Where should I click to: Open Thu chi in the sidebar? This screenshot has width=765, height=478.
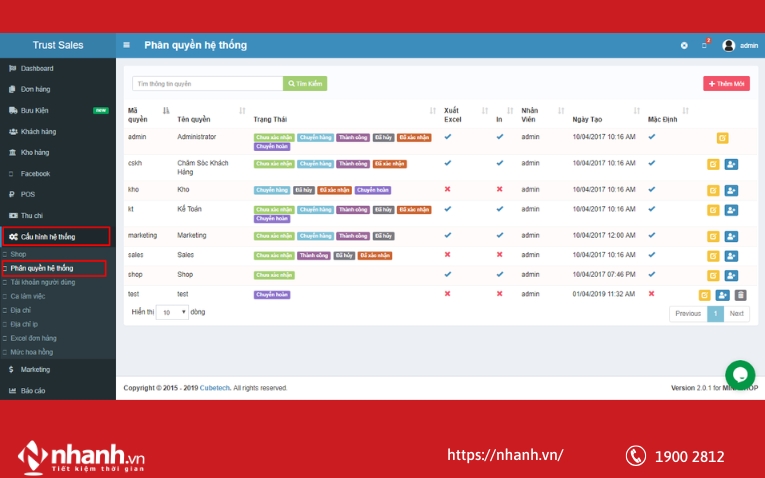coord(58,216)
